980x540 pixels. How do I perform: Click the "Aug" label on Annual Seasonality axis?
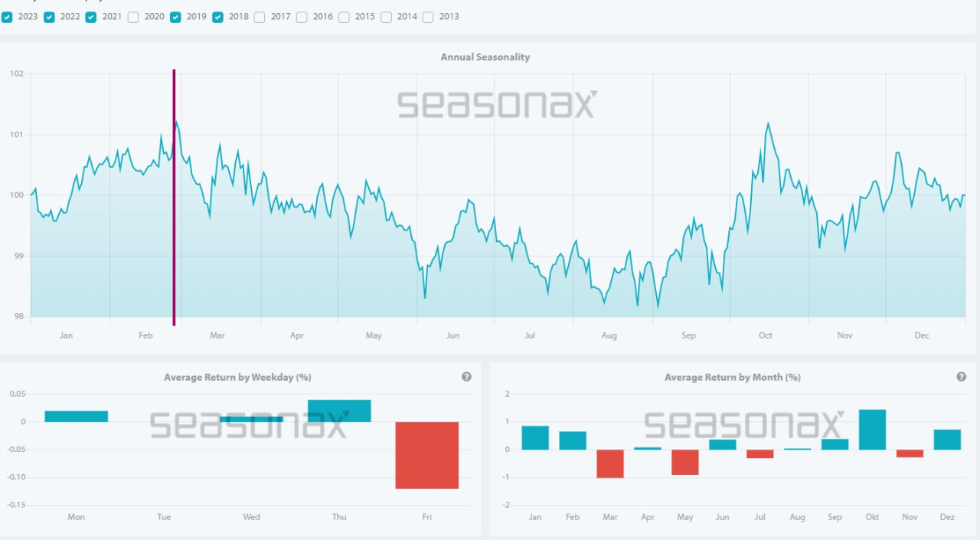point(609,335)
